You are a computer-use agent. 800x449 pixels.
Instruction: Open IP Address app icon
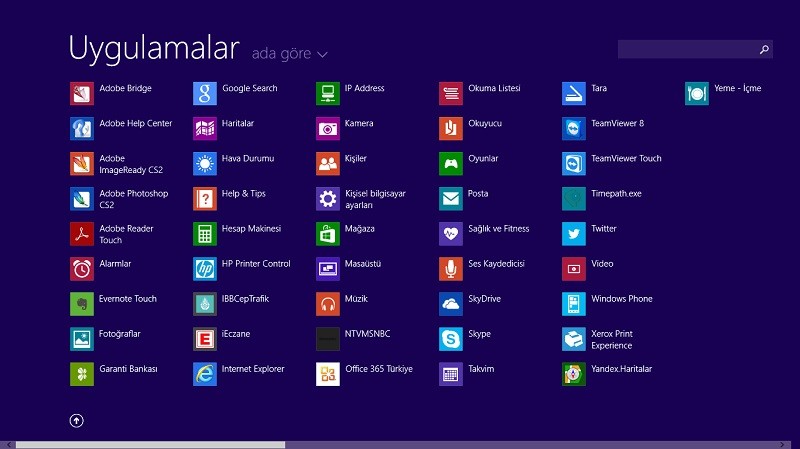[x=328, y=93]
